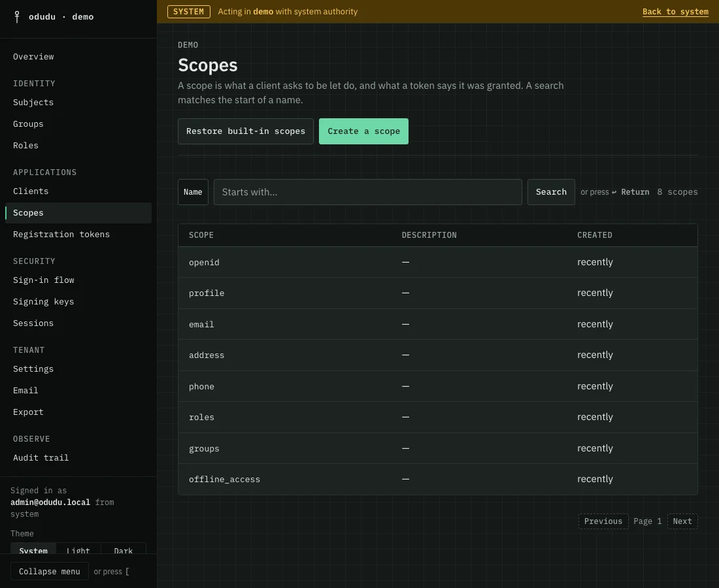Image resolution: width=719 pixels, height=588 pixels.
Task: Go to the Next page
Action: (x=682, y=521)
